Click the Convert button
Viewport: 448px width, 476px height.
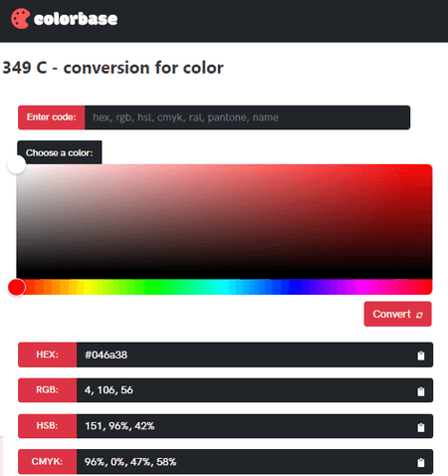[397, 314]
